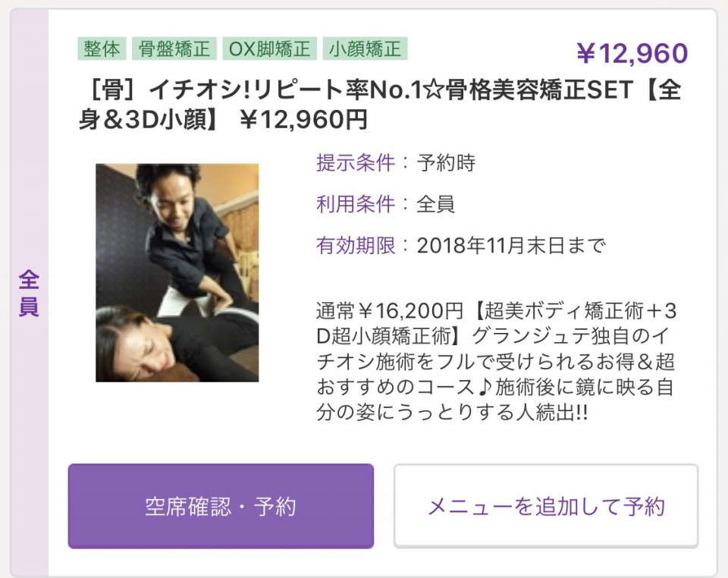The image size is (728, 578).
Task: Click the ￥12,960円 text in the heading
Action: click(303, 120)
